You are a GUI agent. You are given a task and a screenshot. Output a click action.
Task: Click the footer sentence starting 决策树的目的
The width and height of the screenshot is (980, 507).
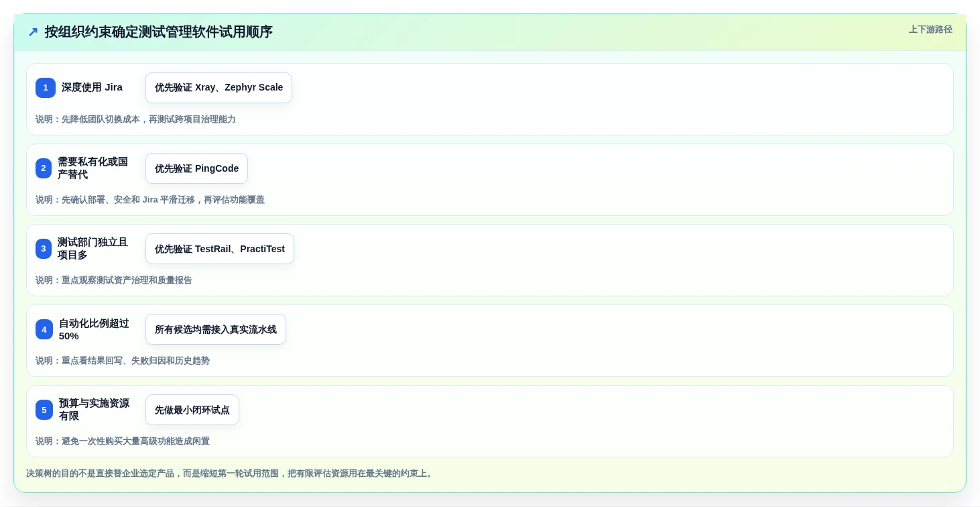tap(231, 473)
